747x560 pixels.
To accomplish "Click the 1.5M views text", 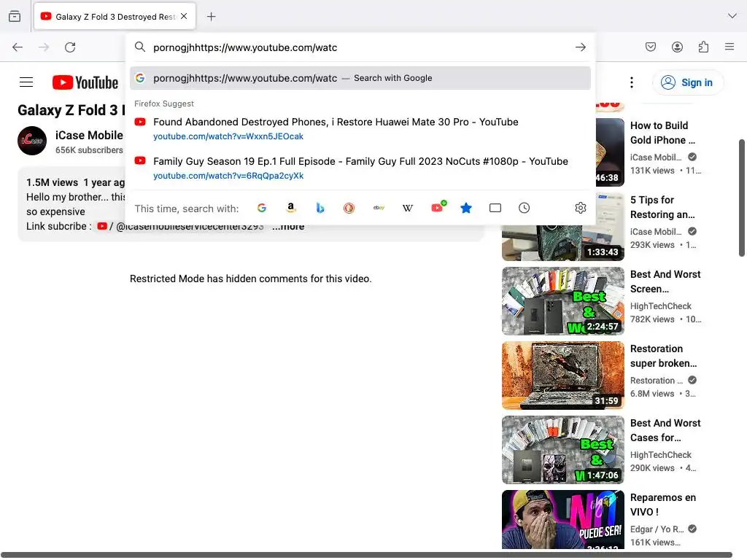I will click(x=52, y=182).
